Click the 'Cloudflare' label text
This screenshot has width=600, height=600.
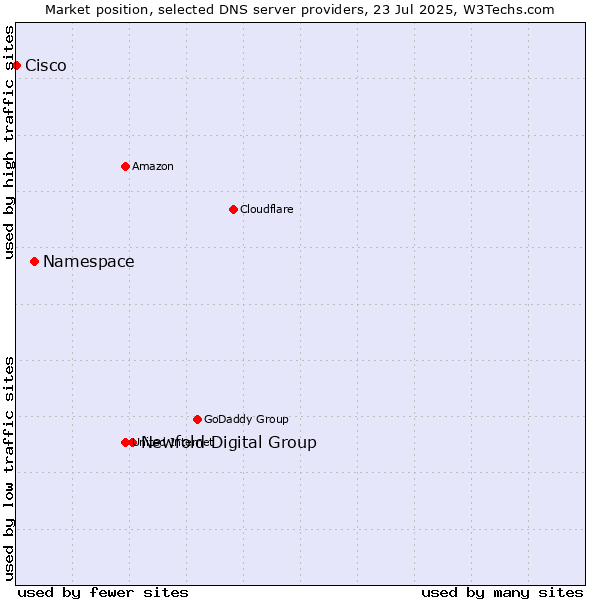pos(267,209)
